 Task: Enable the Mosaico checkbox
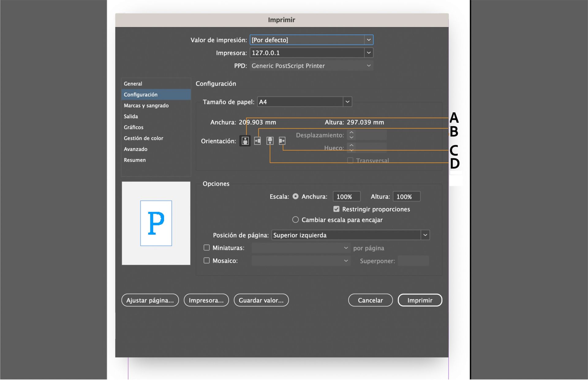pos(206,261)
